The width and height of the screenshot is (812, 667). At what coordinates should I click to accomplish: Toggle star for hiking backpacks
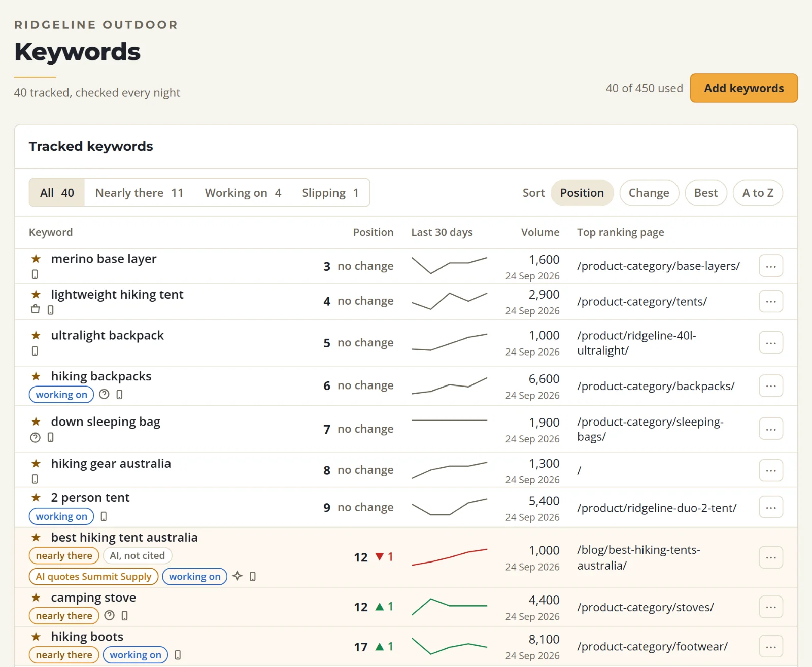point(36,376)
